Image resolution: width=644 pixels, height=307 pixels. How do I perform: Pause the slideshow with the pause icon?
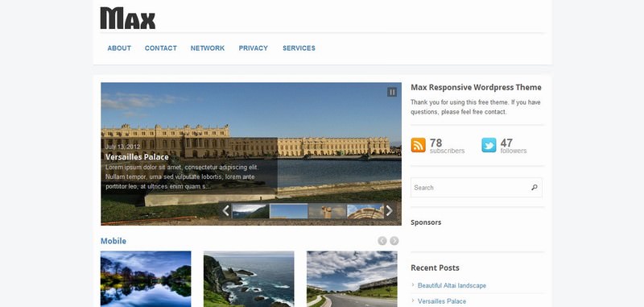click(392, 92)
